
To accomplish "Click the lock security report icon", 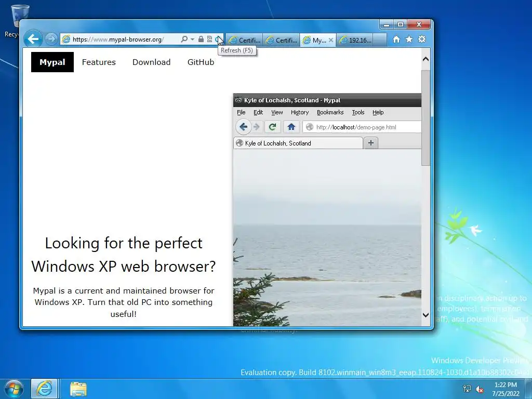I will click(x=201, y=39).
